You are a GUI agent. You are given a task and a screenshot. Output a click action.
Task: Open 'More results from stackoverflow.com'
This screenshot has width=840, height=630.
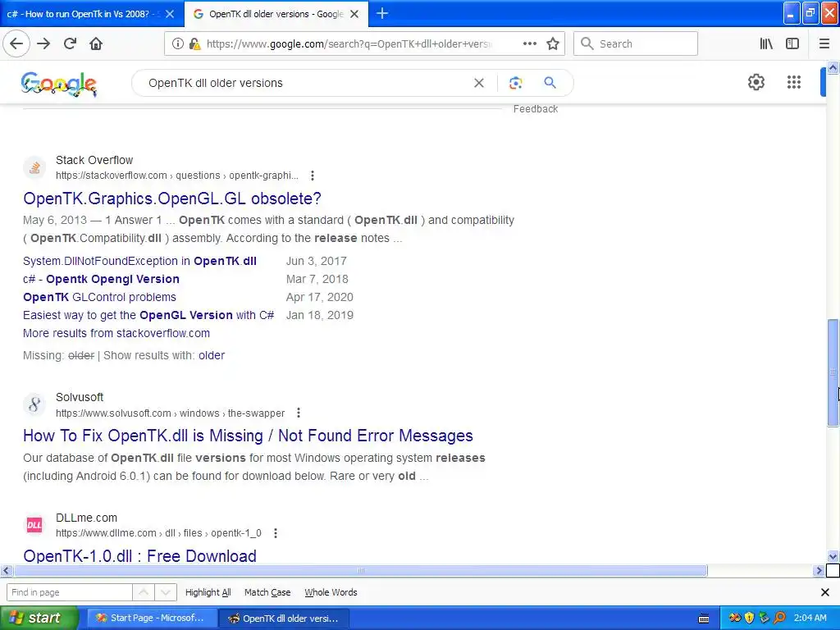click(116, 333)
